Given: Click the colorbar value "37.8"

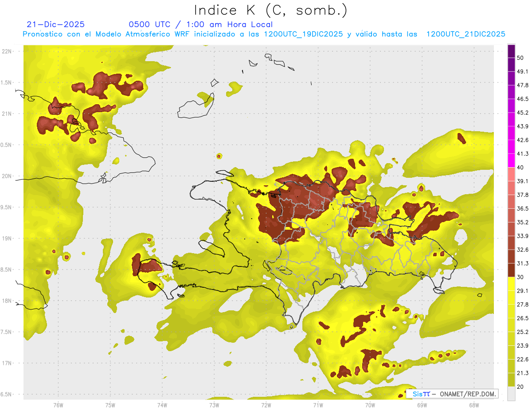Looking at the screenshot, I should pos(523,195).
